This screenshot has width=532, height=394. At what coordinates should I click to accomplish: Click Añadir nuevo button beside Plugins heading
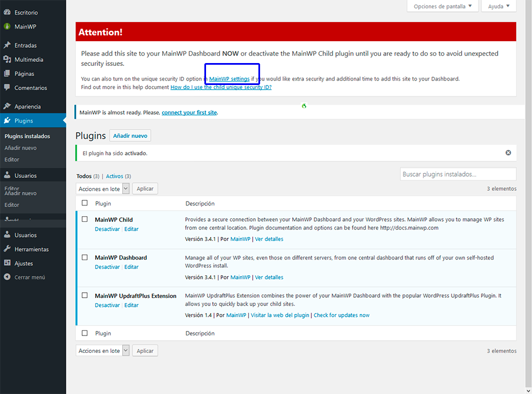pos(130,136)
